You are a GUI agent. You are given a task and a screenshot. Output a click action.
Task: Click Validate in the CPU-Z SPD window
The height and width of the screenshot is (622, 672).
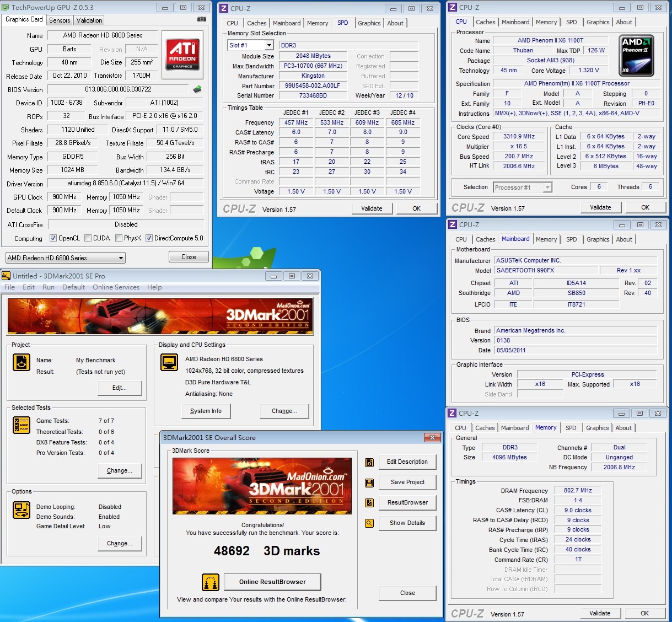tap(372, 208)
